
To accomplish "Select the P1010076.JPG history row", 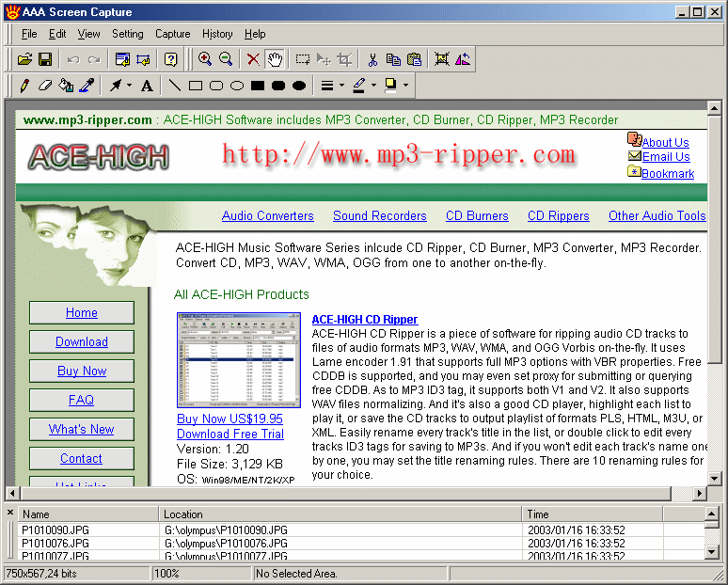I will coord(360,544).
